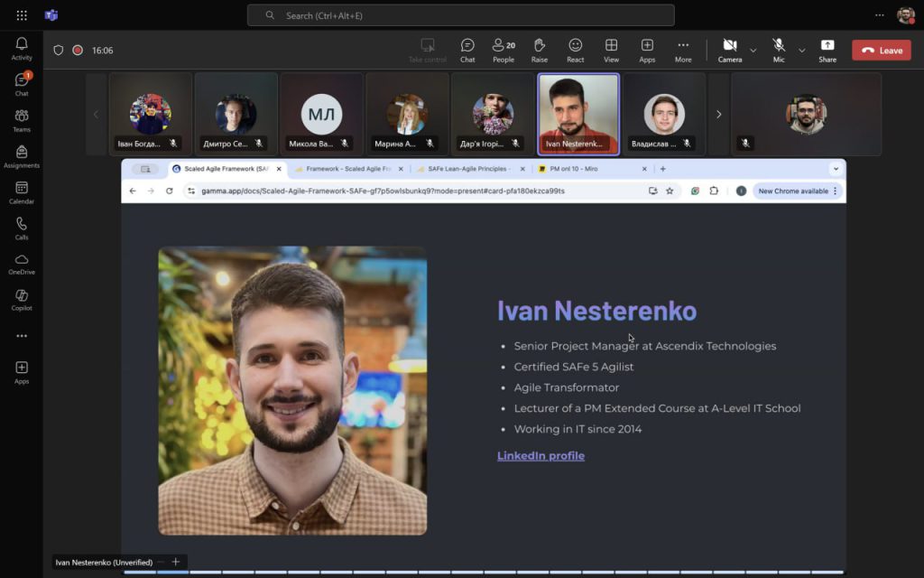Viewport: 924px width, 578px height.
Task: Open Calendar in the left sidebar
Action: tap(22, 193)
